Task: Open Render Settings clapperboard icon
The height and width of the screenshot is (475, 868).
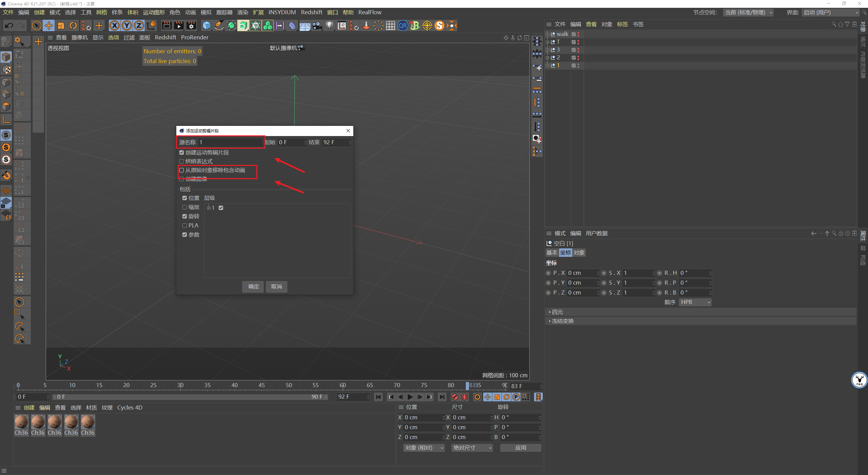Action: pyautogui.click(x=191, y=25)
